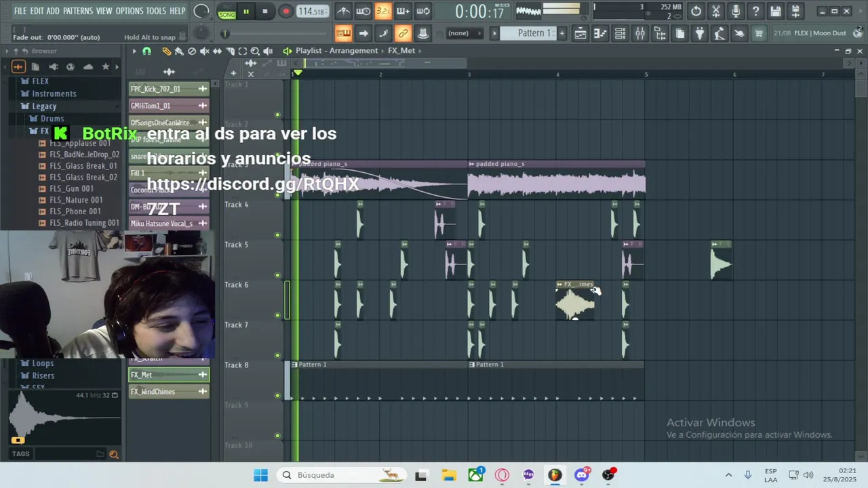Click the tempo 114.518 display
This screenshot has height=488, width=868.
(x=312, y=12)
